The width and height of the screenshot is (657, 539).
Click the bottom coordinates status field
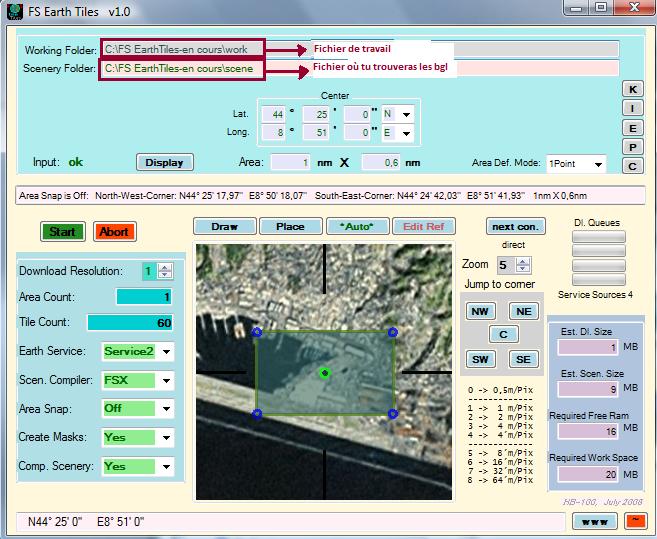click(x=291, y=522)
